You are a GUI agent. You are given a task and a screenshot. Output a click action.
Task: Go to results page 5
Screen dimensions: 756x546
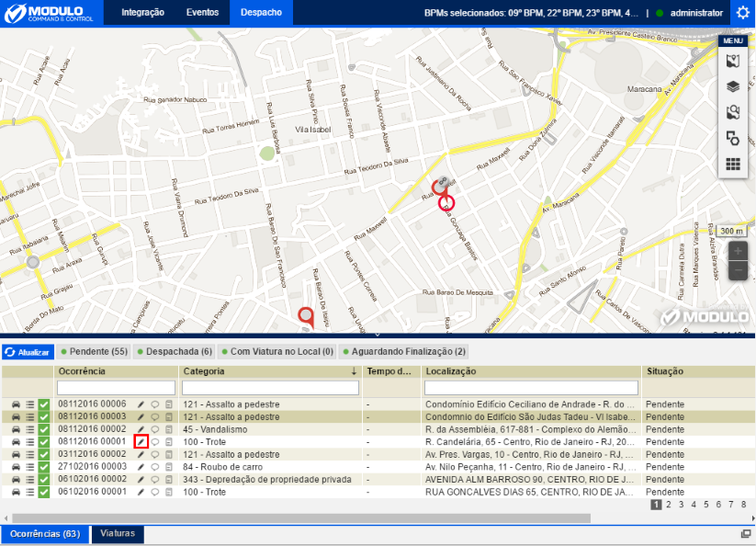click(x=705, y=505)
